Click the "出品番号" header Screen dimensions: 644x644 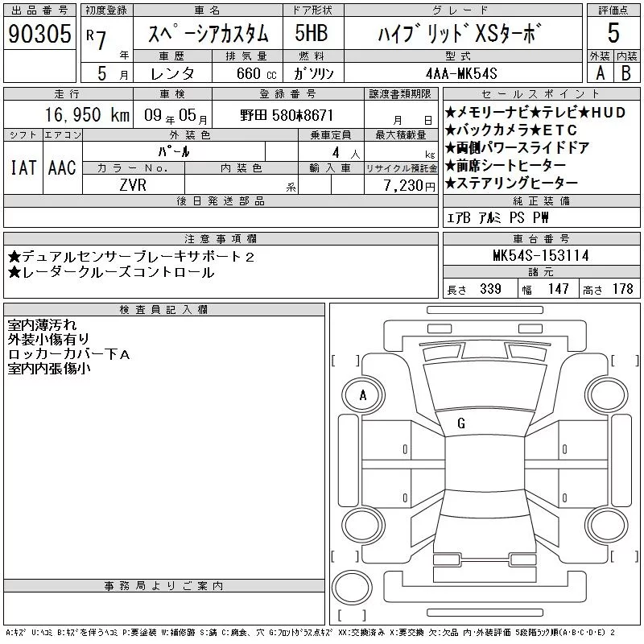click(x=39, y=10)
